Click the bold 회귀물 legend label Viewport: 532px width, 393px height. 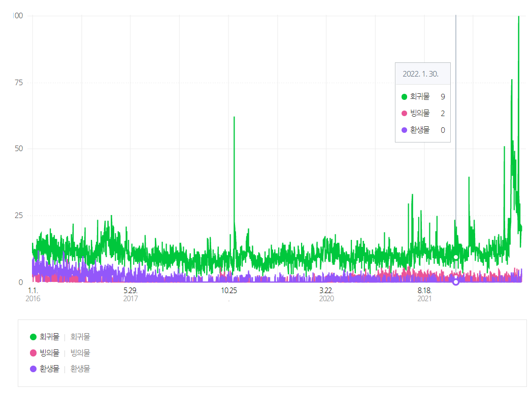click(x=50, y=337)
